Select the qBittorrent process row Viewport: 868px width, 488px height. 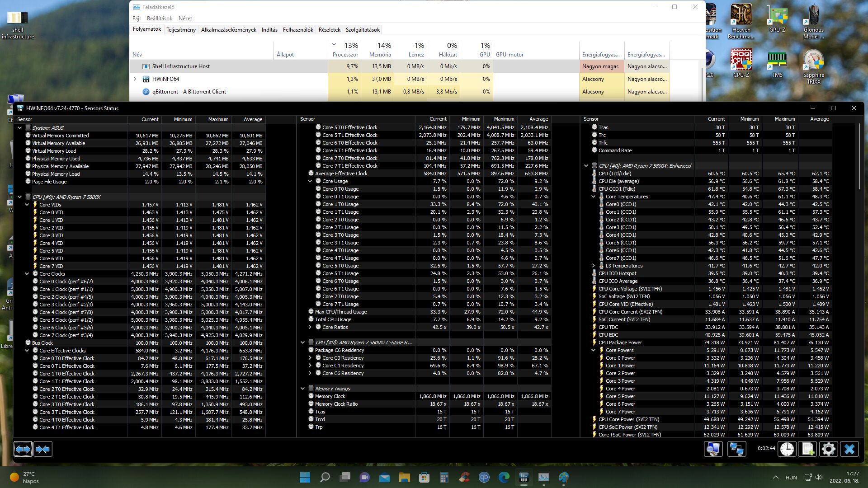(x=189, y=92)
